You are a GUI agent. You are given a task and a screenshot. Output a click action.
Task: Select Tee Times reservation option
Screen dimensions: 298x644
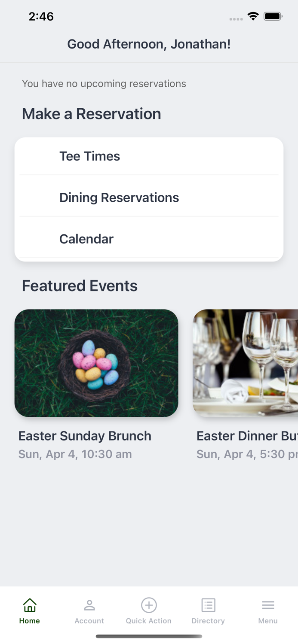[x=89, y=156]
